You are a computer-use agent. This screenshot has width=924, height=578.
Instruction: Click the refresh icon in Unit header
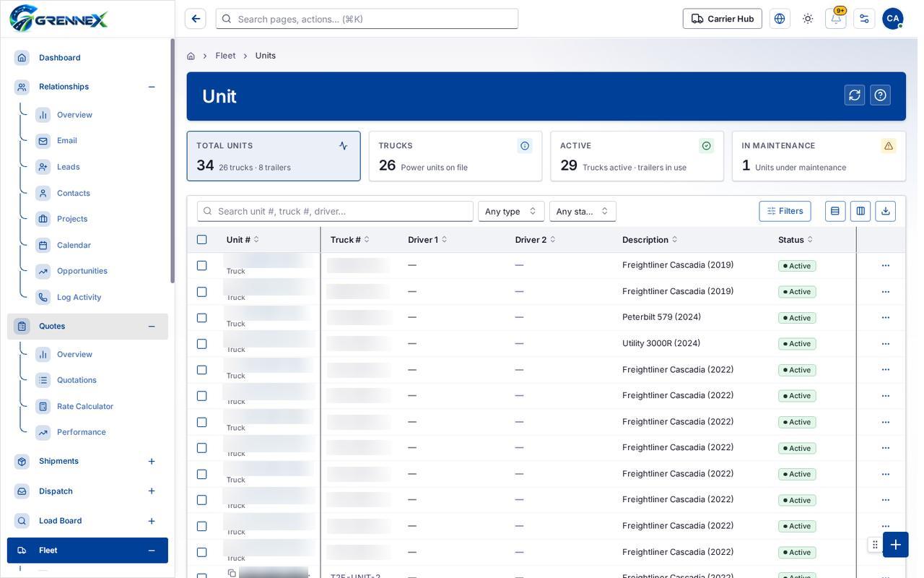coord(855,95)
